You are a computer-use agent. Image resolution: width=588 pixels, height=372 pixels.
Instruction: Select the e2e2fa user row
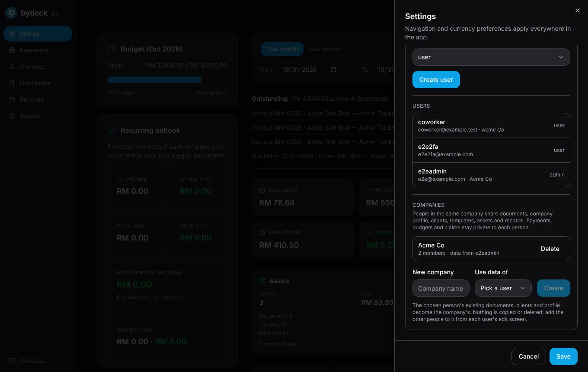[x=491, y=150]
